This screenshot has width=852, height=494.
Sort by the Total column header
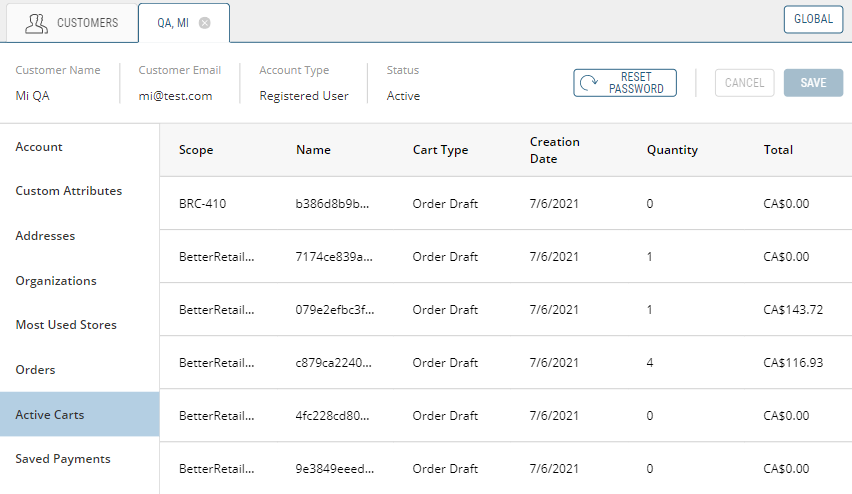point(778,150)
